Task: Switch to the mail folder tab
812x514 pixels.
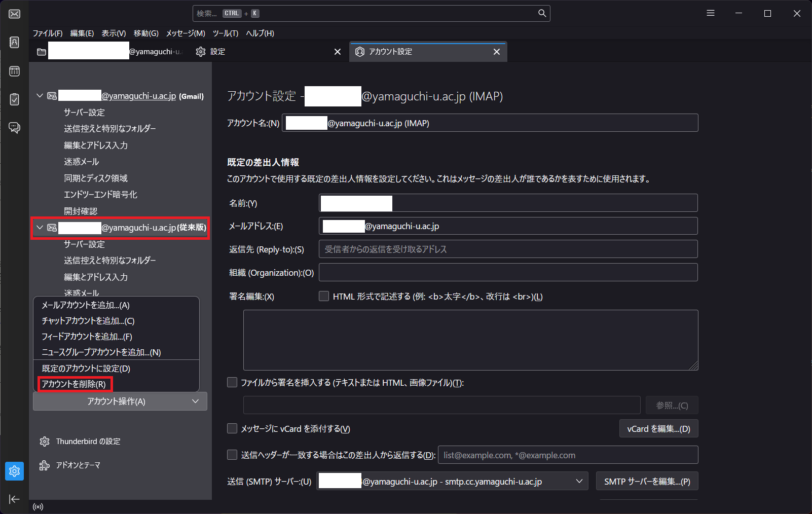Action: 109,52
